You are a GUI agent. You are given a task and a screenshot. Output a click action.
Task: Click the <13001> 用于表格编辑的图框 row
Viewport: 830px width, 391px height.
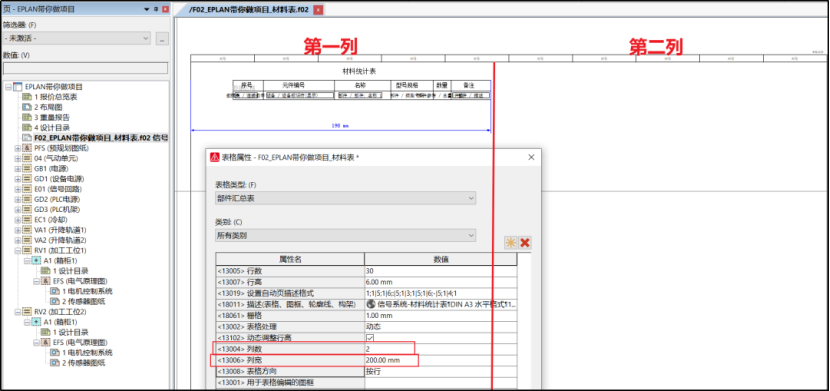point(366,383)
